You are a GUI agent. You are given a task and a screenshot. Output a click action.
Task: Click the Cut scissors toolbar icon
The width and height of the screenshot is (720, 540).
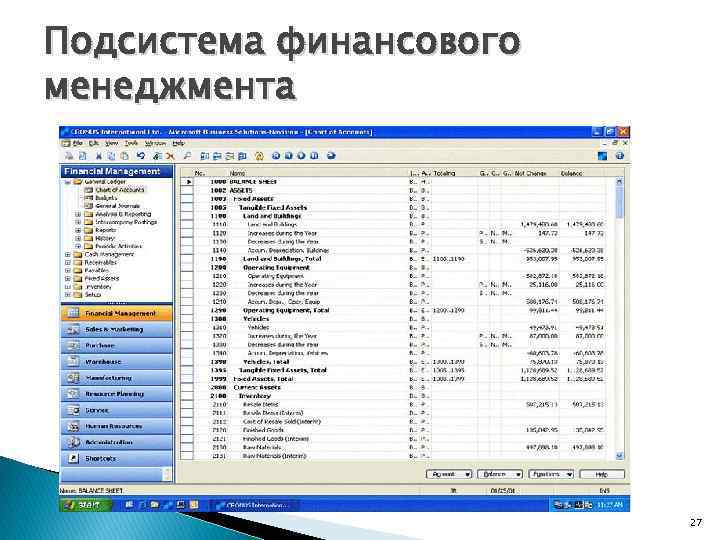[x=99, y=156]
